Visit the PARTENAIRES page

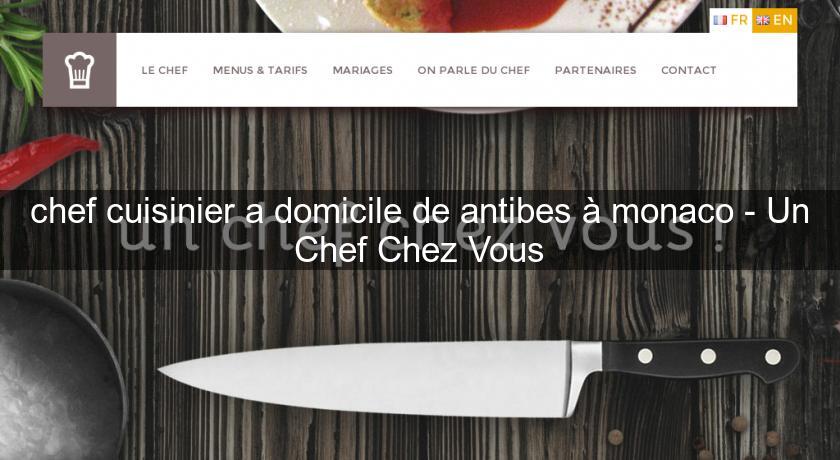pyautogui.click(x=595, y=70)
